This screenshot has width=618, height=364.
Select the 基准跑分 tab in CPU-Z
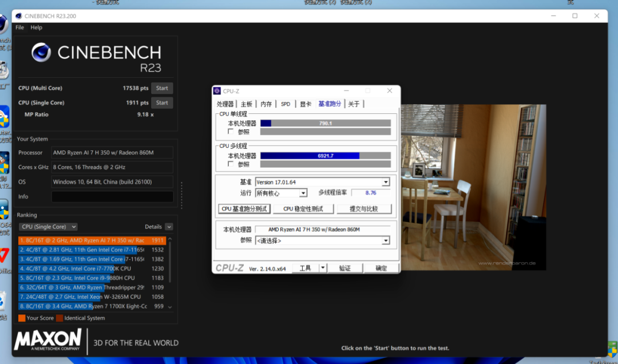(x=330, y=104)
